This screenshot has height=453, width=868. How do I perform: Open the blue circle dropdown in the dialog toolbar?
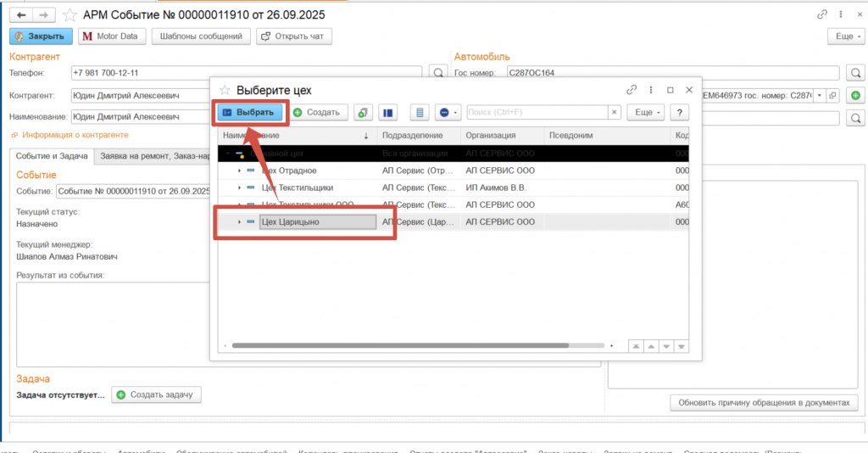click(x=448, y=112)
